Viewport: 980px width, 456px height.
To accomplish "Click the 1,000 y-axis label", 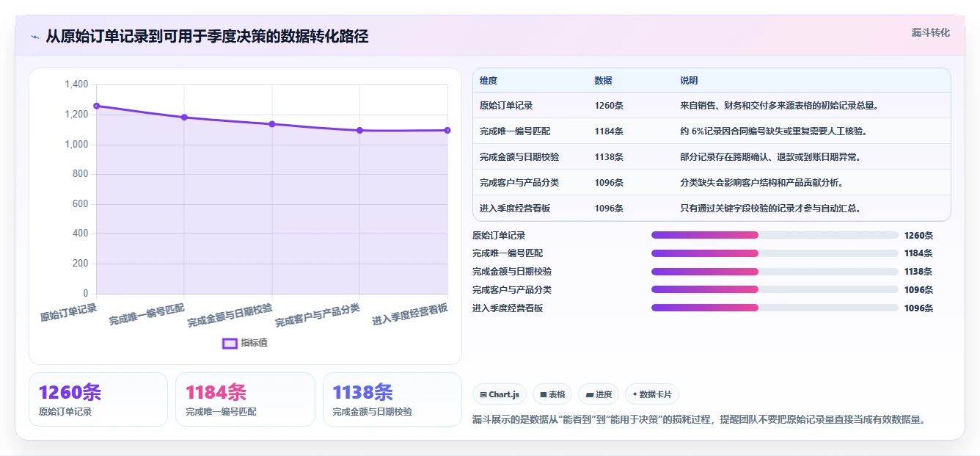I will point(76,145).
